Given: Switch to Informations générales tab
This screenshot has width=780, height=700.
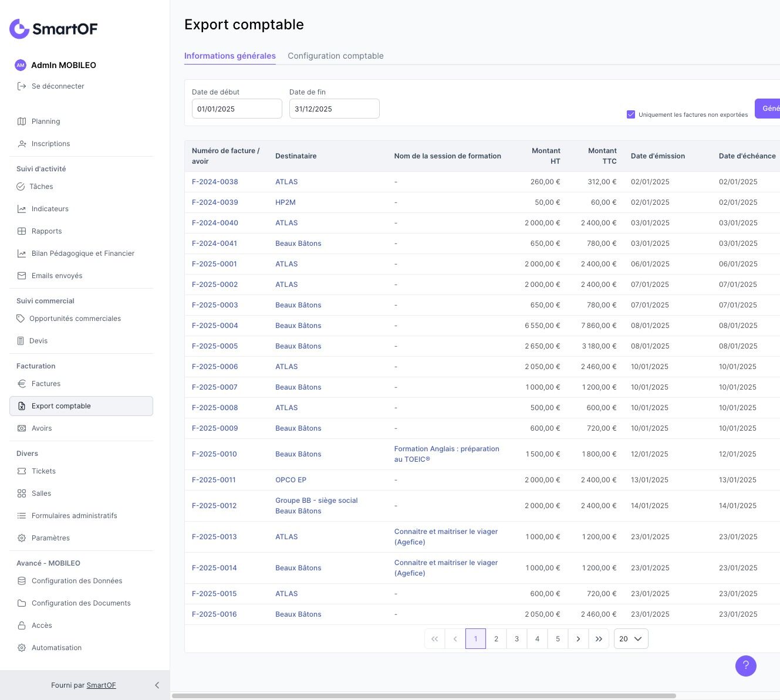Looking at the screenshot, I should pyautogui.click(x=230, y=56).
